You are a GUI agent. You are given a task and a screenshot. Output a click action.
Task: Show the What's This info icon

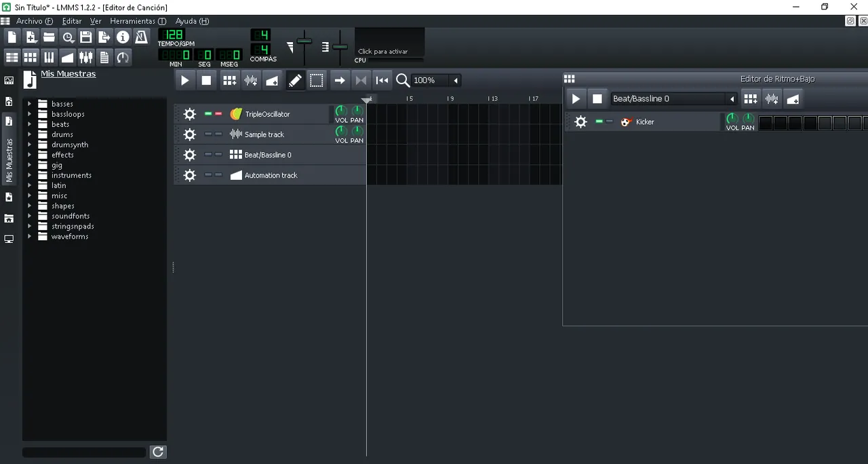[x=123, y=37]
